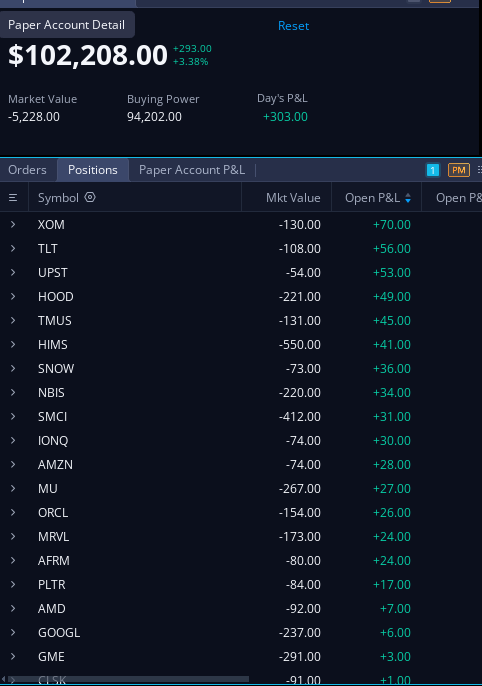
Task: Click the +3.38% account change text
Action: coord(191,62)
